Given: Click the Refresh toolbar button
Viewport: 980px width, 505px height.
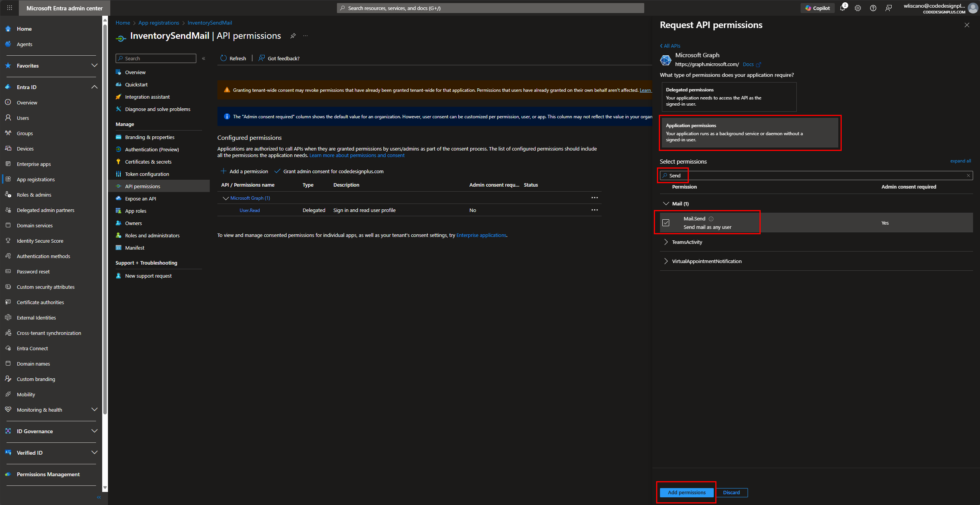Looking at the screenshot, I should [233, 58].
